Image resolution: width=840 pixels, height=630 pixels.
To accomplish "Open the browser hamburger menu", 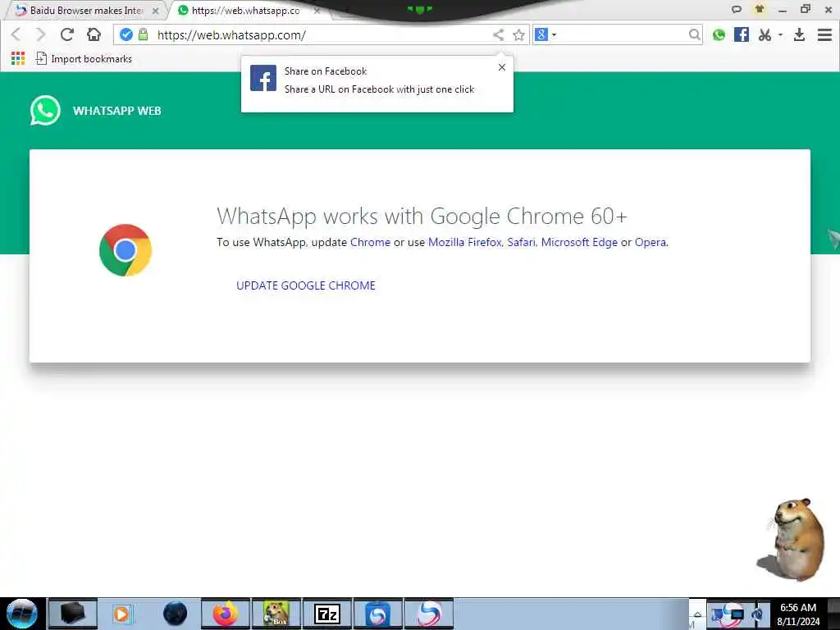I will pyautogui.click(x=824, y=34).
